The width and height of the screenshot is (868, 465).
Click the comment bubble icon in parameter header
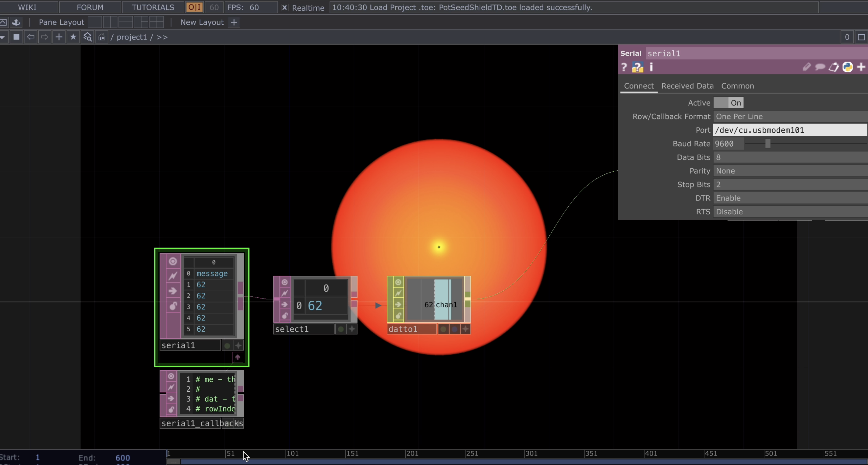(820, 67)
